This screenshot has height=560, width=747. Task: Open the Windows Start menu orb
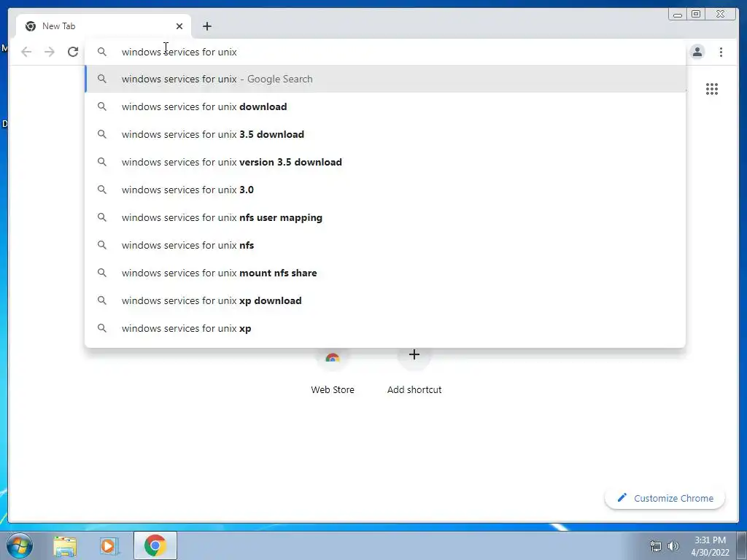click(x=20, y=545)
